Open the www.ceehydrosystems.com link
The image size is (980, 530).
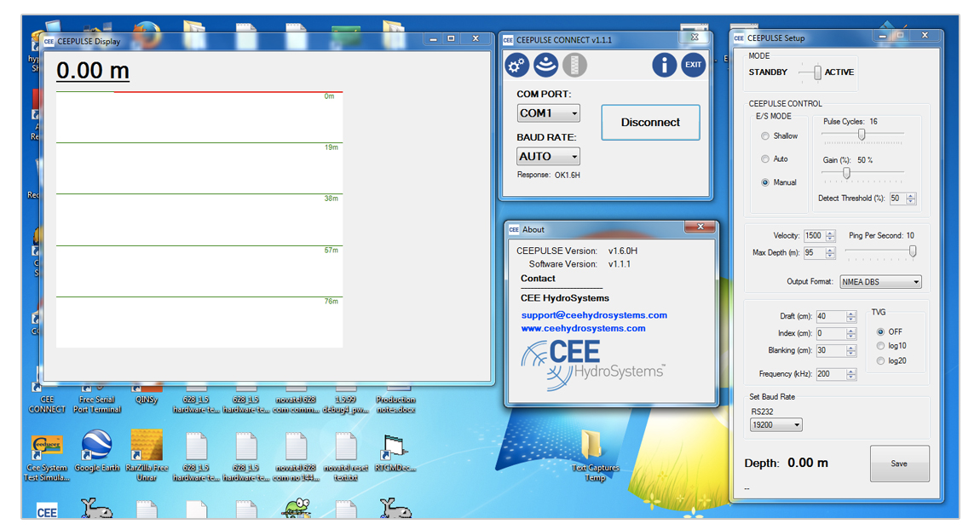click(583, 328)
